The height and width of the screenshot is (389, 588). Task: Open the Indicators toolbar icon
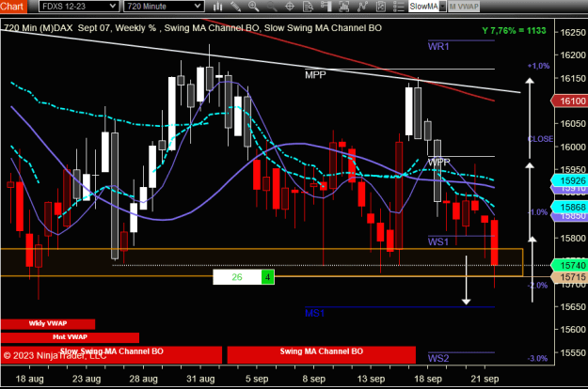coord(344,7)
